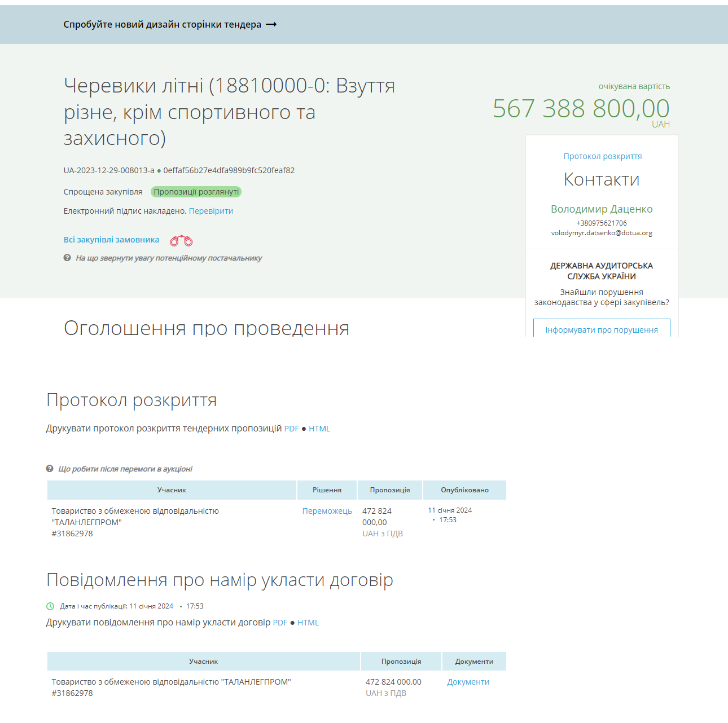
Task: Click the 'Пропозиції розглянуті' status badge
Action: click(196, 192)
